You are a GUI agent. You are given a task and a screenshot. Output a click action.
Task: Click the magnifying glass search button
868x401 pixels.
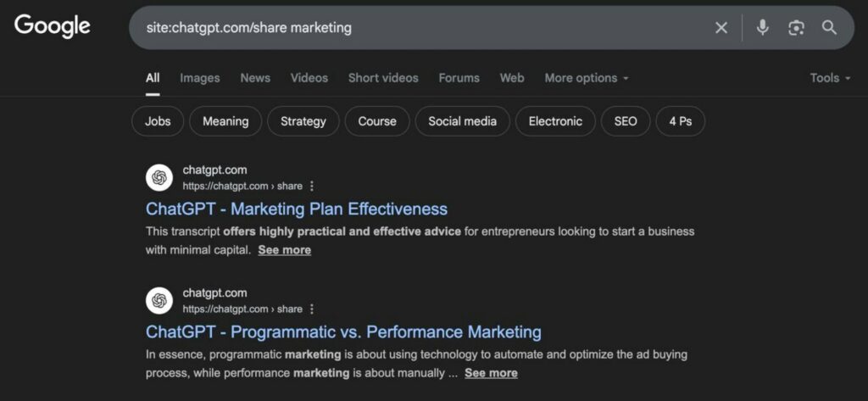point(830,28)
